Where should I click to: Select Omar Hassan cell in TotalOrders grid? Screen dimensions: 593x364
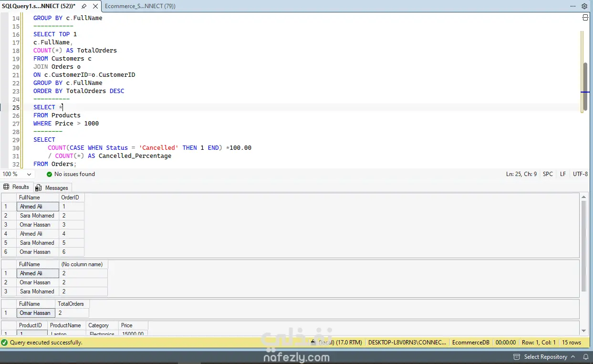pos(36,313)
